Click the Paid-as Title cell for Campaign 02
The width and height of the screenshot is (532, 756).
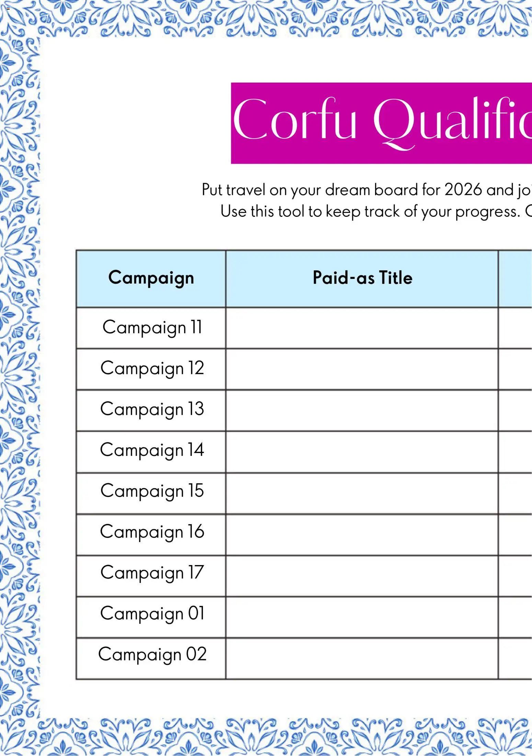362,658
